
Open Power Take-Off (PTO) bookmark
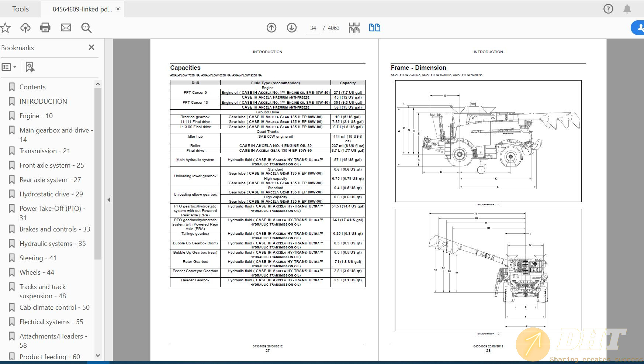52,213
